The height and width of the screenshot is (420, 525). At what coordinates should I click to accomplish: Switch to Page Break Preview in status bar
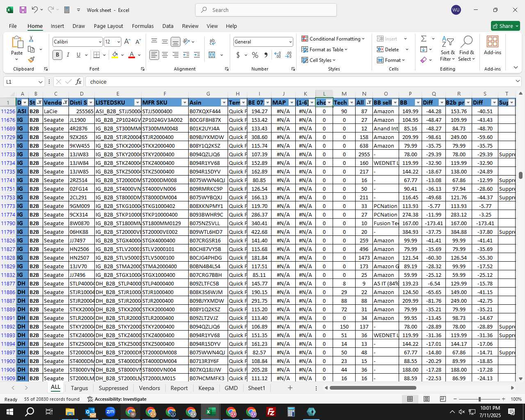point(443,399)
